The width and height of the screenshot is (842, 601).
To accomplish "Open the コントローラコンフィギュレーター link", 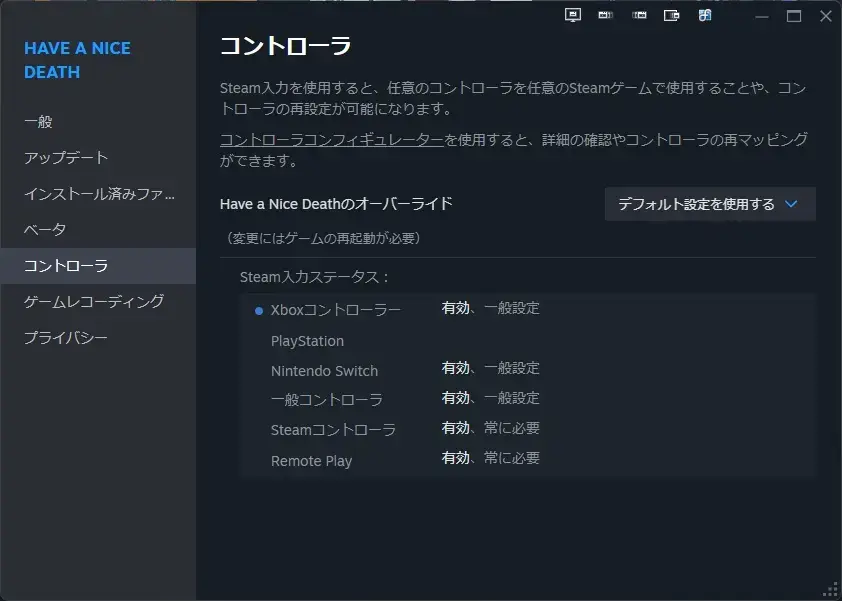I will coord(332,140).
